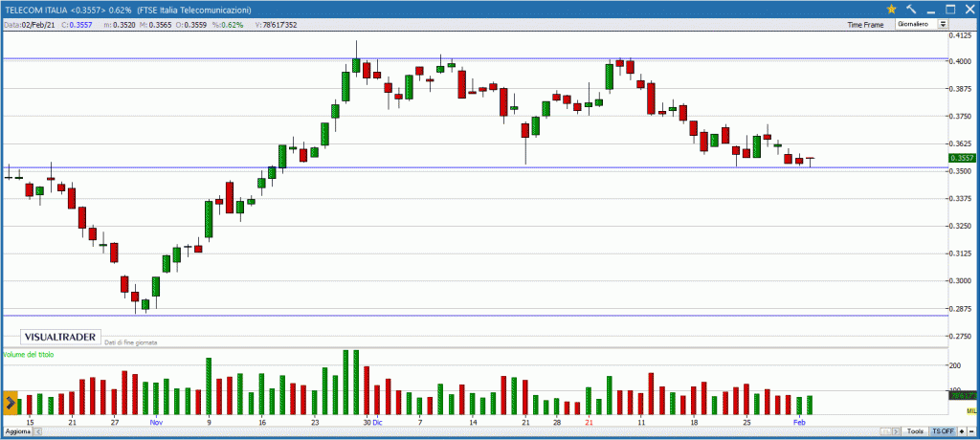Click the 'Volume del titolo' label

(x=29, y=355)
